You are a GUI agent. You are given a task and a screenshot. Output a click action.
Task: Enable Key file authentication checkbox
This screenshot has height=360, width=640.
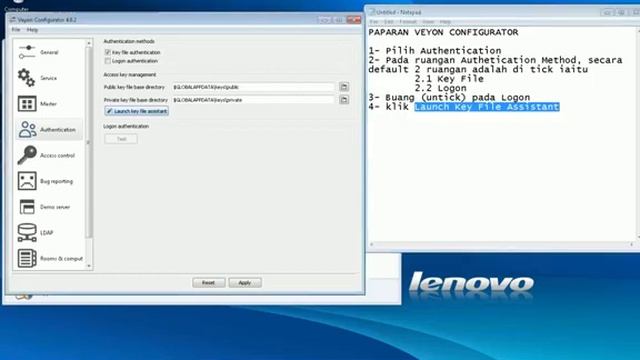point(108,52)
